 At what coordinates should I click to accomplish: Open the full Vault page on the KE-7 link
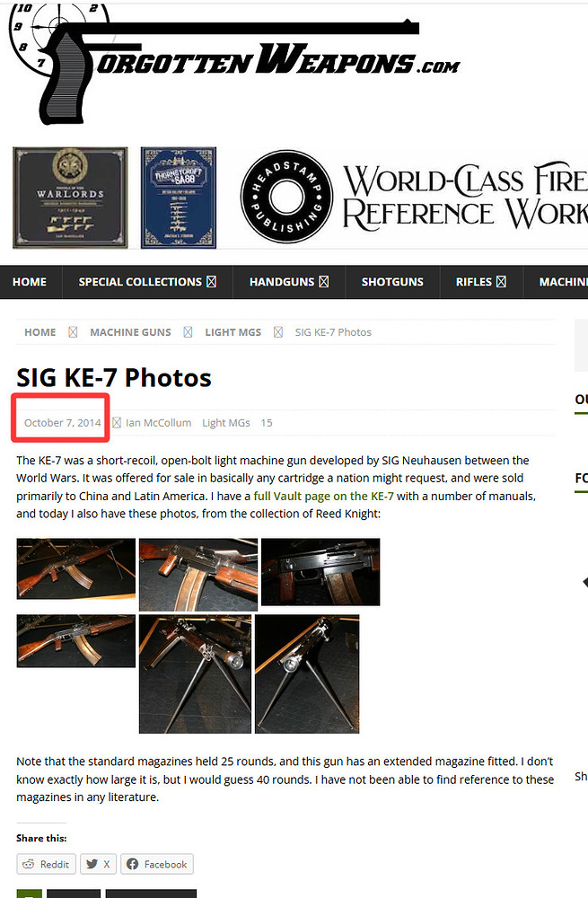323,496
